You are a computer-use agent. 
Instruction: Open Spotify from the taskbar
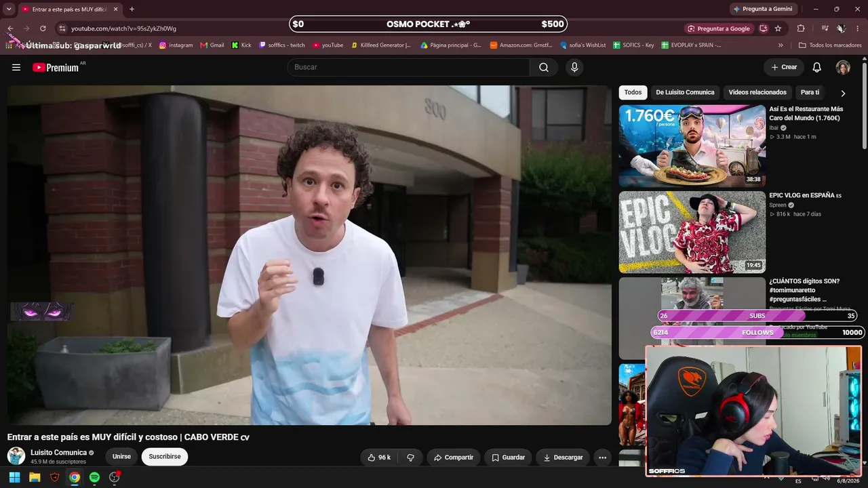(x=94, y=477)
